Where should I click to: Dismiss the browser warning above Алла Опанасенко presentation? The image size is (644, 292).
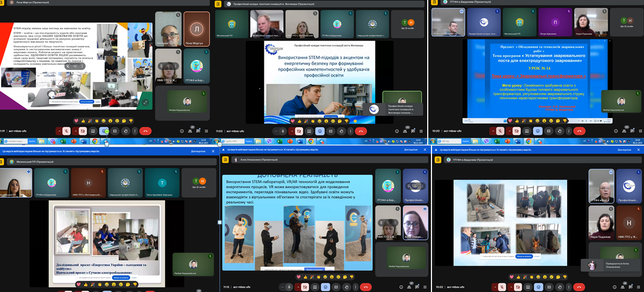[426, 151]
